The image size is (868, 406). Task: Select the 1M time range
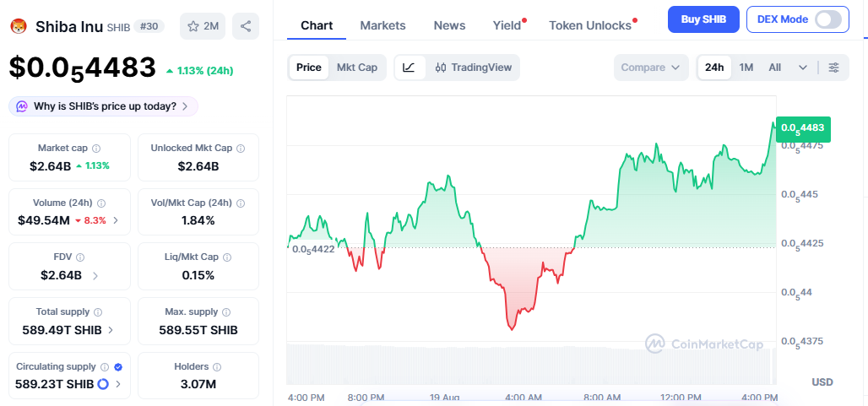746,68
